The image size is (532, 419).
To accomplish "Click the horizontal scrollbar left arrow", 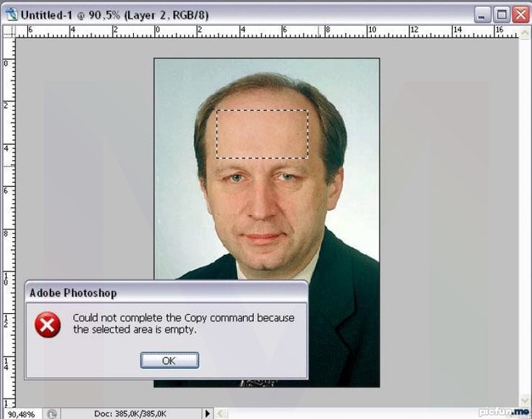I will pyautogui.click(x=219, y=414).
